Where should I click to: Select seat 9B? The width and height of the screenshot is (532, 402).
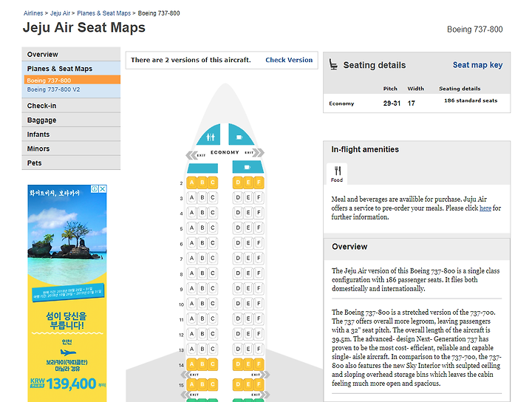pos(202,288)
